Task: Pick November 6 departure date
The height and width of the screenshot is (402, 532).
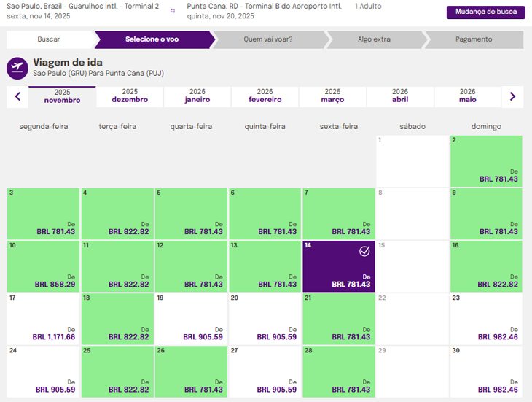Action: 265,214
